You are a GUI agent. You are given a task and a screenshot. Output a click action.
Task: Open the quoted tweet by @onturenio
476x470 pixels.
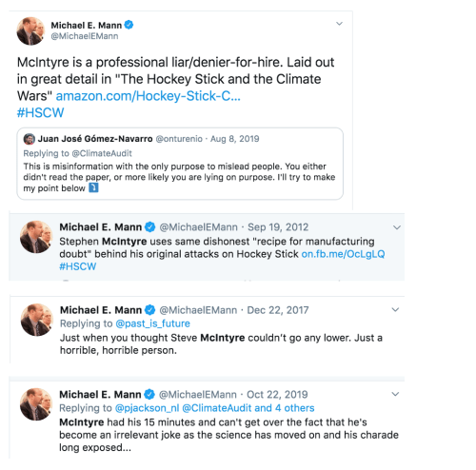(180, 164)
